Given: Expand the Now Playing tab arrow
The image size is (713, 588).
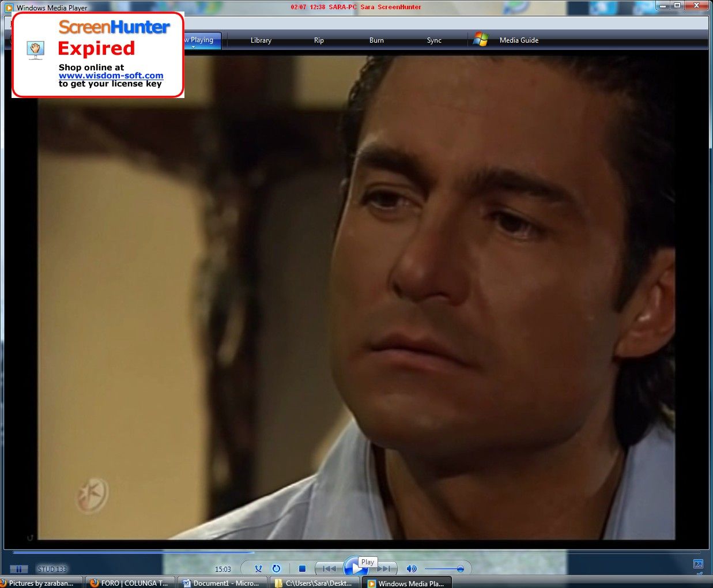Looking at the screenshot, I should pyautogui.click(x=194, y=47).
